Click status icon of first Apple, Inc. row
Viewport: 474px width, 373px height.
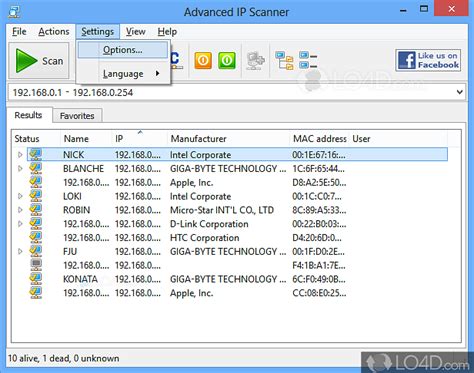[36, 182]
